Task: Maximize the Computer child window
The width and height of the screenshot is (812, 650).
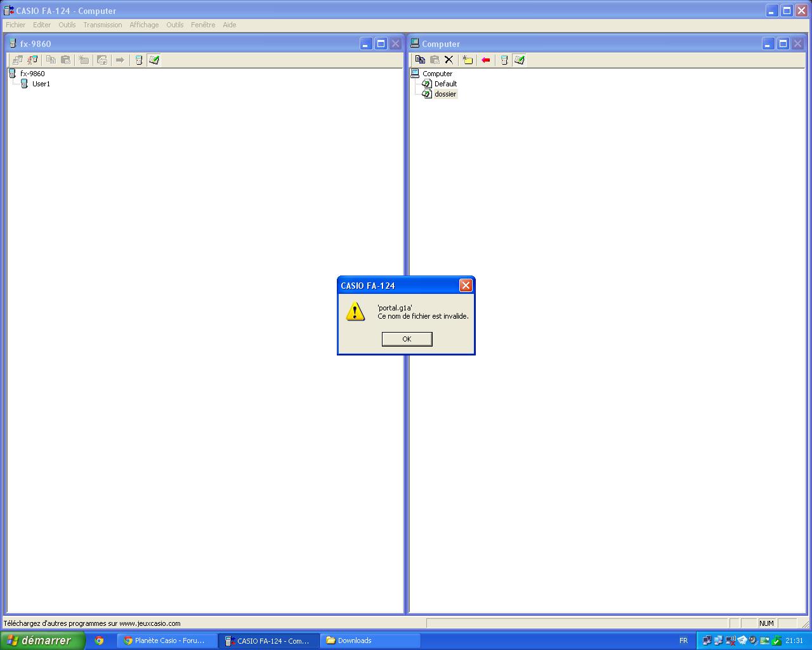Action: tap(783, 44)
